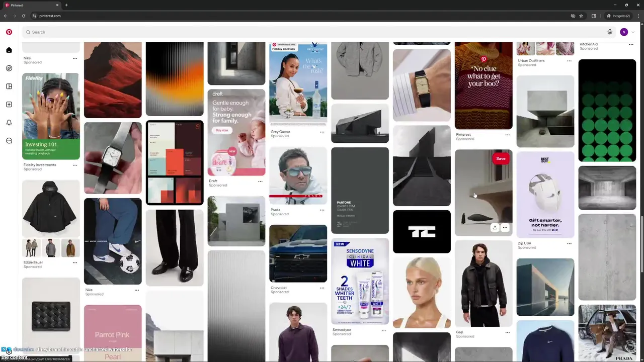Open the Explore compass icon

9,68
